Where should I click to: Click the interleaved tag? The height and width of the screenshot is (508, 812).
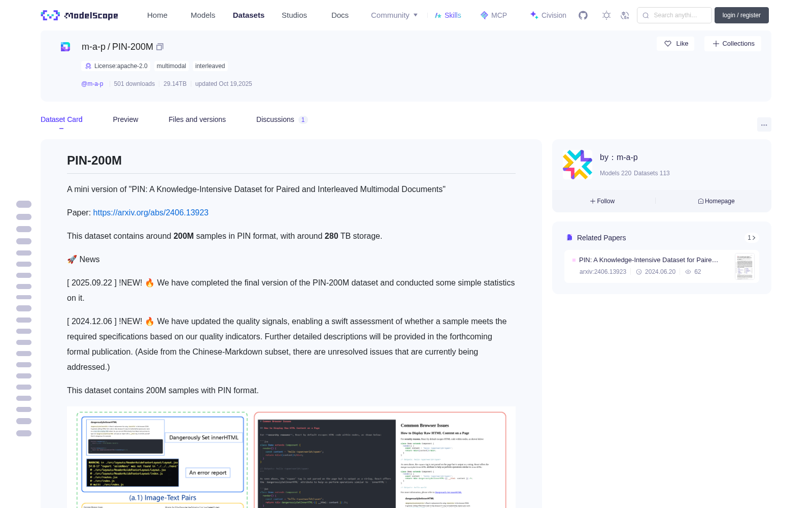click(x=210, y=66)
